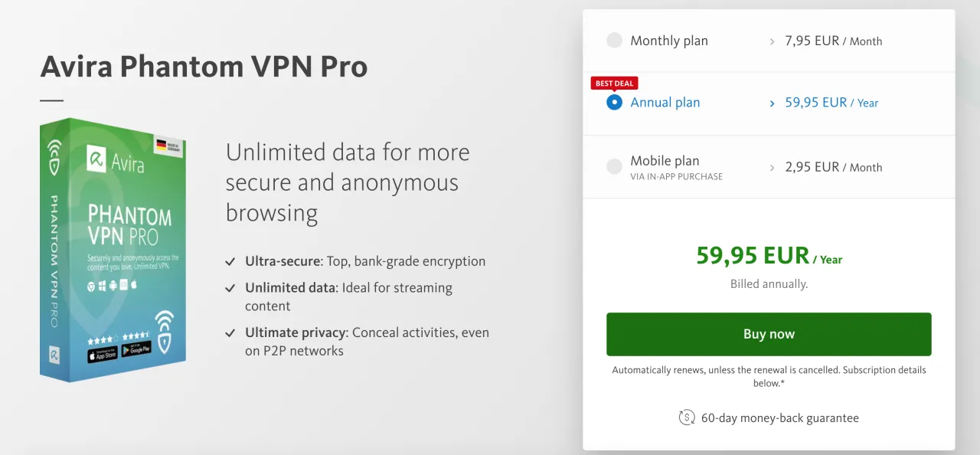Click the money-back guarantee dollar icon
Viewport: 980px width, 455px height.
(x=687, y=418)
